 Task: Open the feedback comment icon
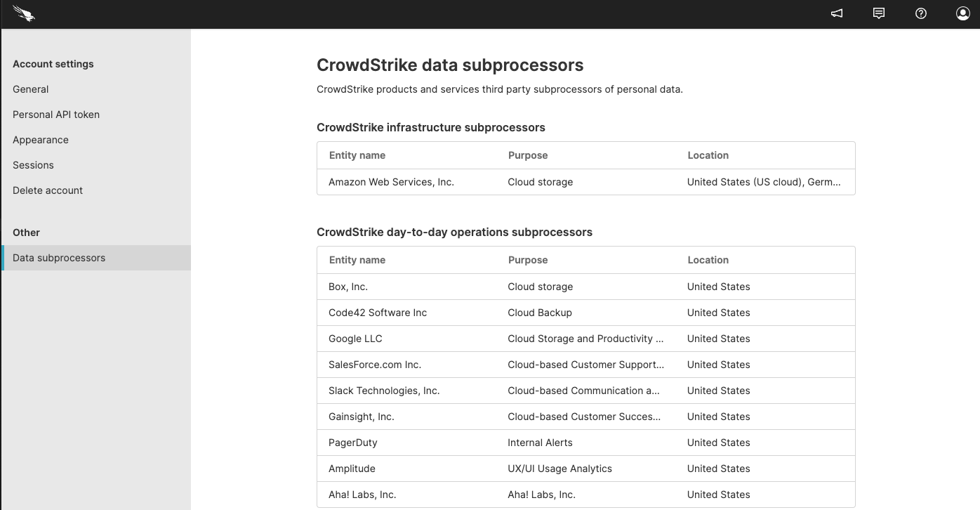(878, 13)
